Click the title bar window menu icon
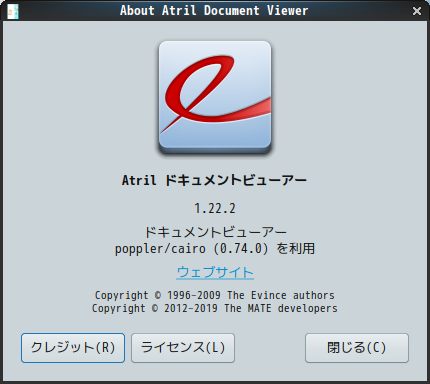This screenshot has height=384, width=430. (13, 11)
